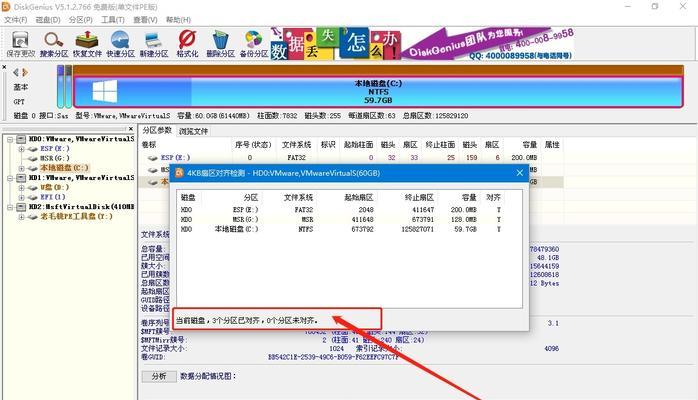Click the 分析 (Analyze) button

point(158,376)
